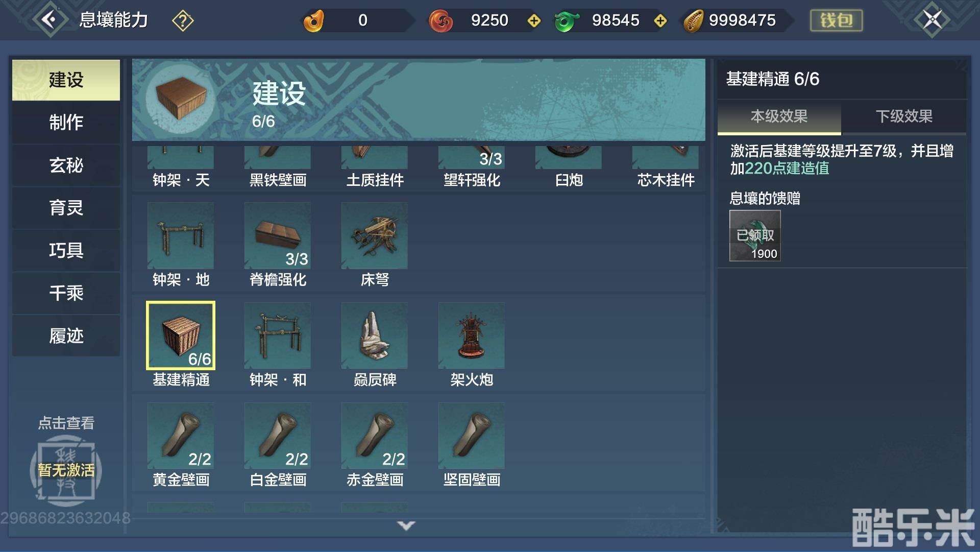Open the help question mark icon
Screen dimensions: 980x552
[x=183, y=21]
